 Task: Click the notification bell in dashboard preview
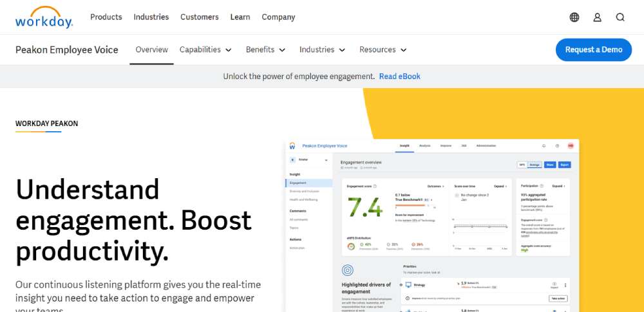[x=544, y=146]
